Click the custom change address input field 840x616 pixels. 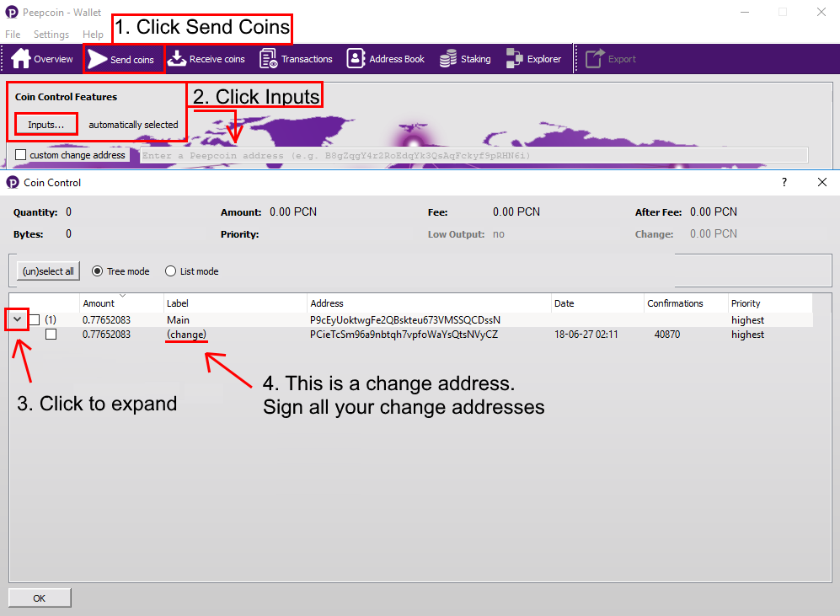point(474,155)
